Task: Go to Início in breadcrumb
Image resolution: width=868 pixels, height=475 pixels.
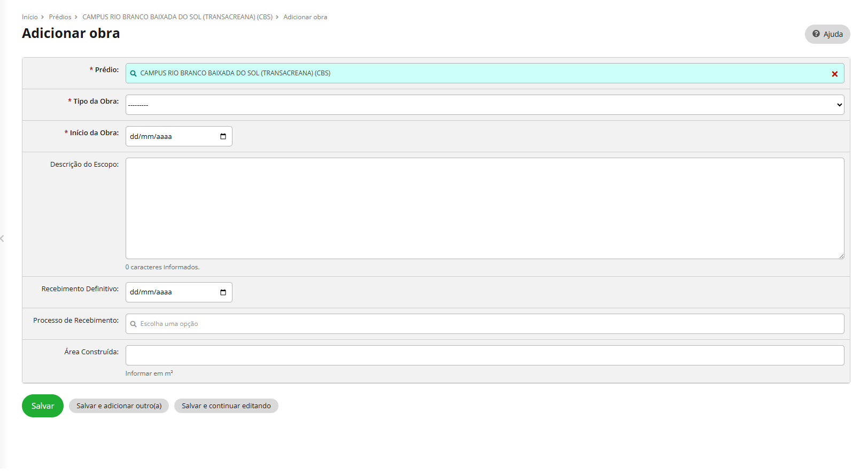Action: point(30,17)
